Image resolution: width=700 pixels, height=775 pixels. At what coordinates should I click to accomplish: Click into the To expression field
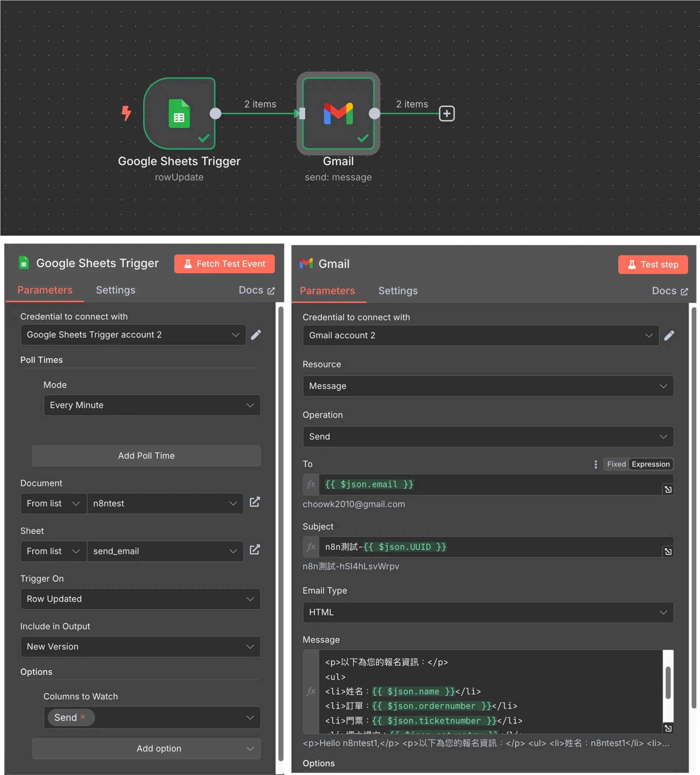tap(490, 484)
